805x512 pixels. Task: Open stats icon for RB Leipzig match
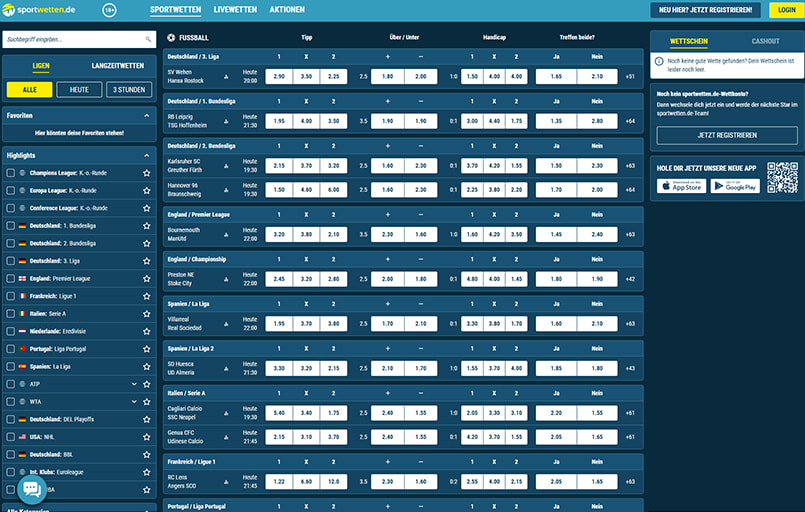click(226, 121)
